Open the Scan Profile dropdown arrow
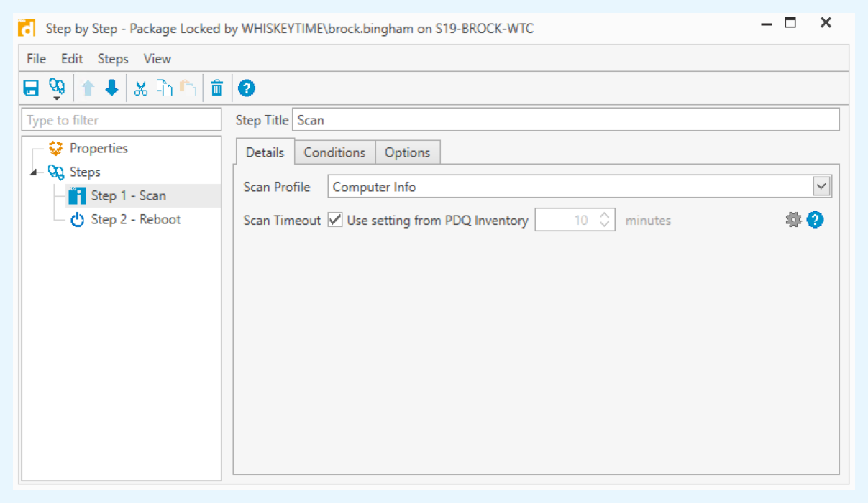868x503 pixels. click(822, 187)
